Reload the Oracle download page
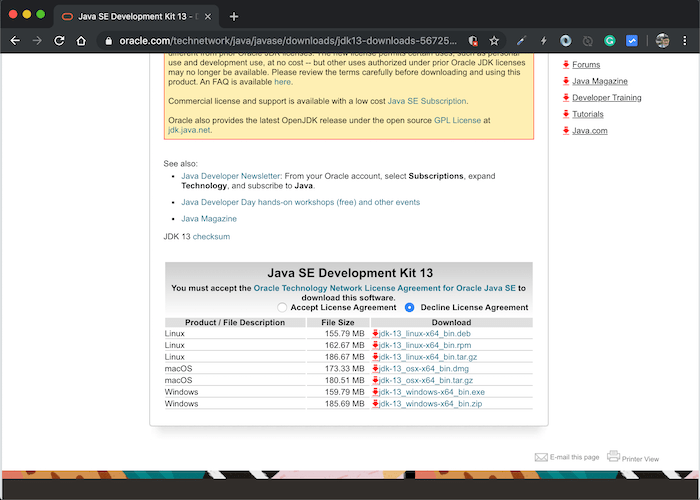Viewport: 700px width, 500px height. pyautogui.click(x=59, y=41)
